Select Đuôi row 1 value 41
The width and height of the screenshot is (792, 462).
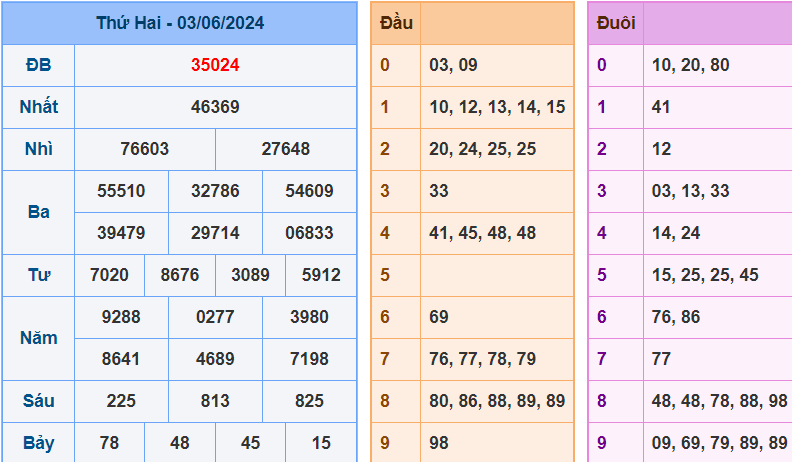point(661,107)
